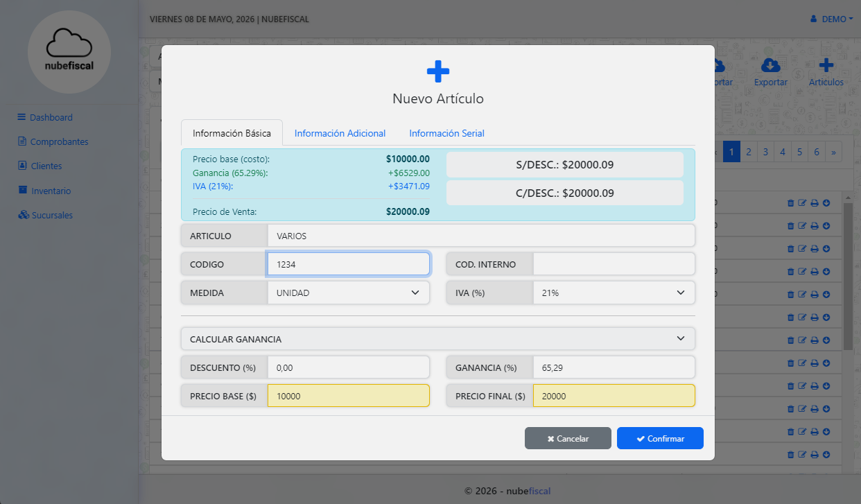Click the print icon in the top table row
Viewport: 861px width, 504px height.
pos(815,203)
